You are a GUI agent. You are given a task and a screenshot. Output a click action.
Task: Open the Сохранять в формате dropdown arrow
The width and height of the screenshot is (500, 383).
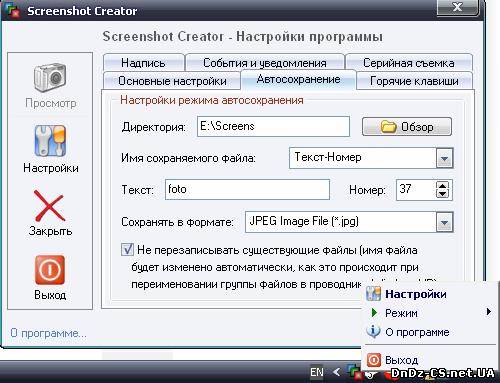(445, 222)
